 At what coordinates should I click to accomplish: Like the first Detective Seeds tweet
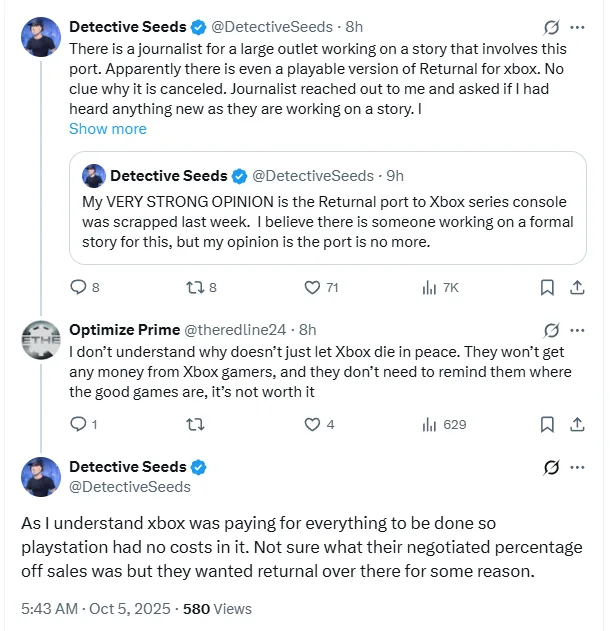coord(313,287)
